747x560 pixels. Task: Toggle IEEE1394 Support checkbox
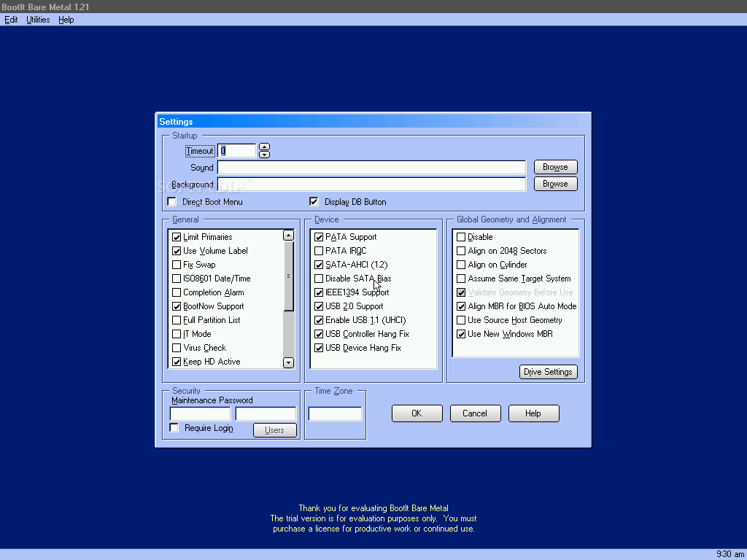tap(320, 292)
